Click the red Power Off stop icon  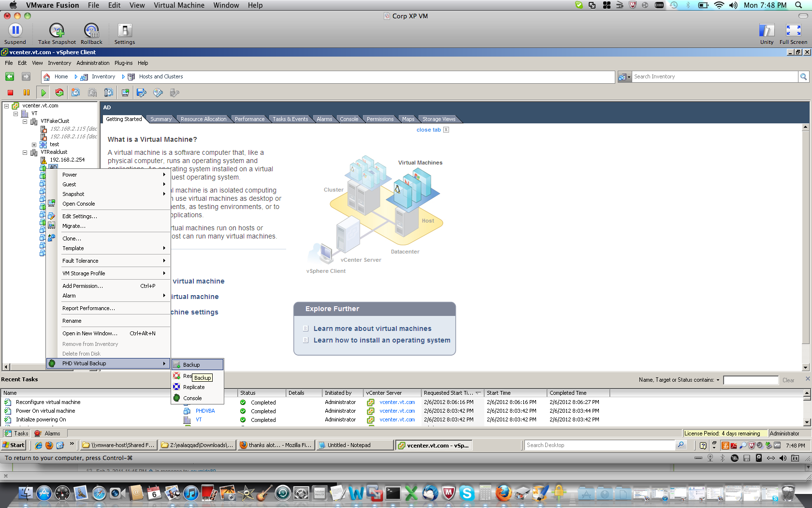coord(10,92)
